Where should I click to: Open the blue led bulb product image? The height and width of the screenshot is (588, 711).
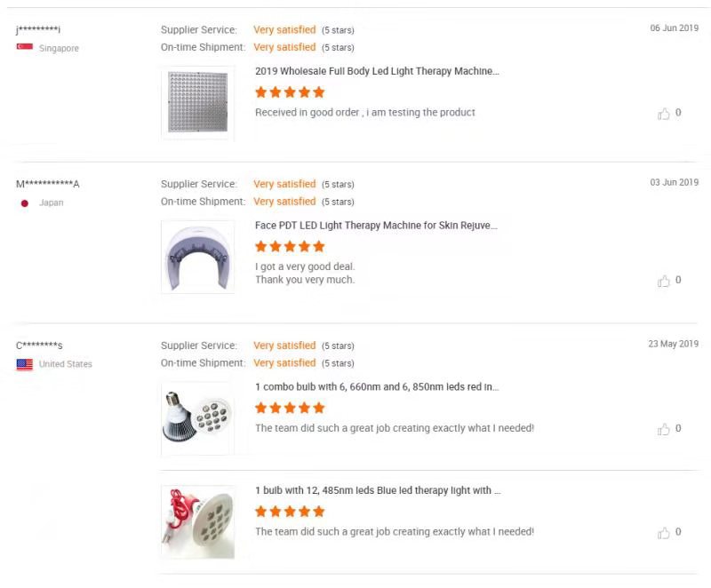[197, 521]
